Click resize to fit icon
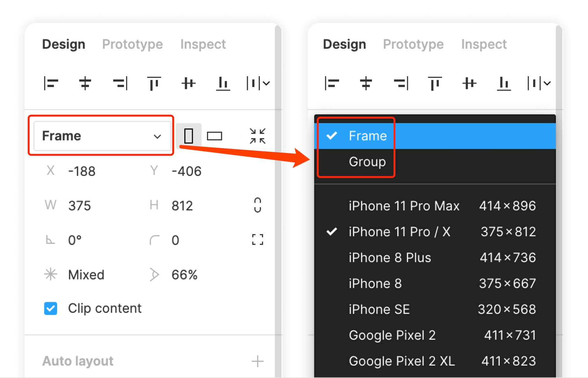Viewport: 588px width, 378px height. (x=257, y=136)
